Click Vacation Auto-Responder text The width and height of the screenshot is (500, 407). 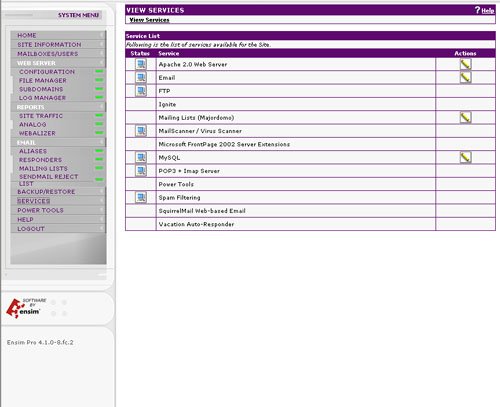point(196,224)
